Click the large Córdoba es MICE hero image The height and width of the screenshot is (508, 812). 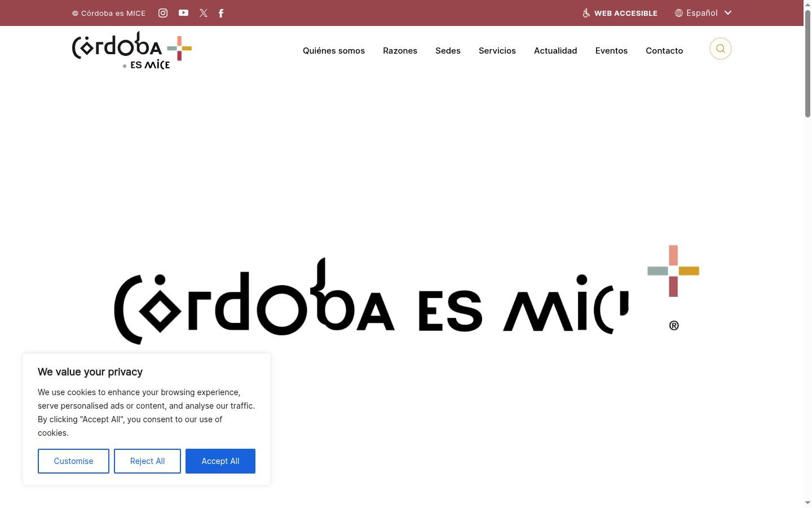point(407,295)
